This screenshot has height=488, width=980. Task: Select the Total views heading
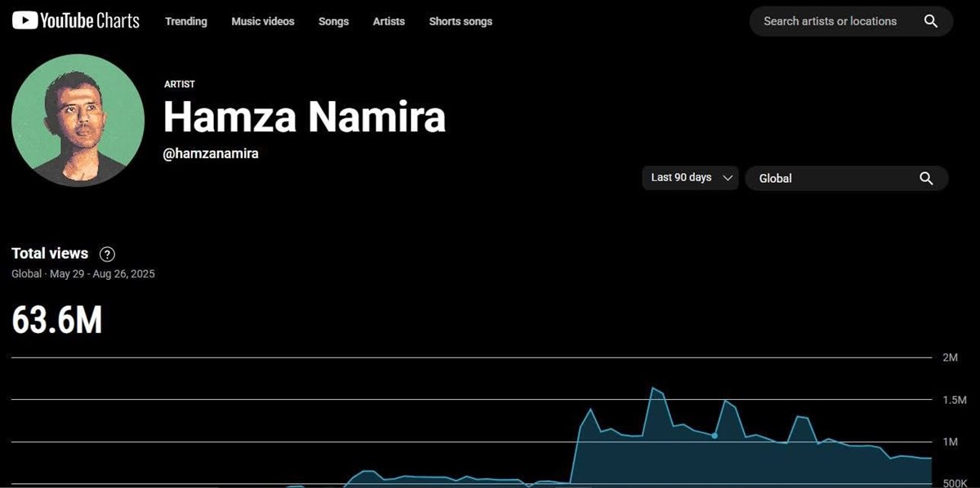click(x=50, y=253)
